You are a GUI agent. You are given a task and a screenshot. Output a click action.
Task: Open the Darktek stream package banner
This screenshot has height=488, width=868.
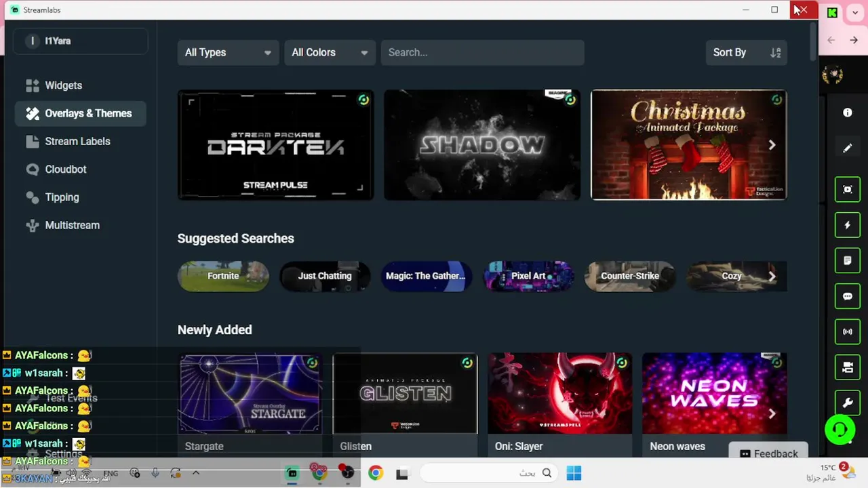click(x=275, y=145)
